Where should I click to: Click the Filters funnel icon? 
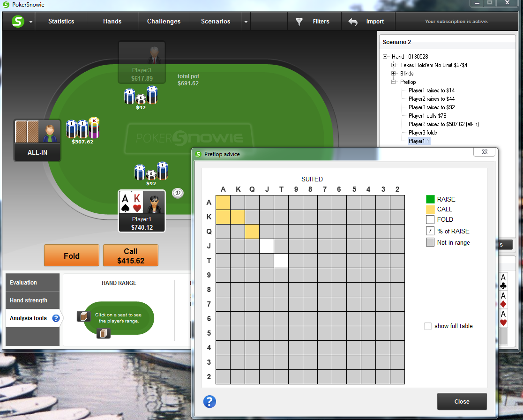(299, 22)
